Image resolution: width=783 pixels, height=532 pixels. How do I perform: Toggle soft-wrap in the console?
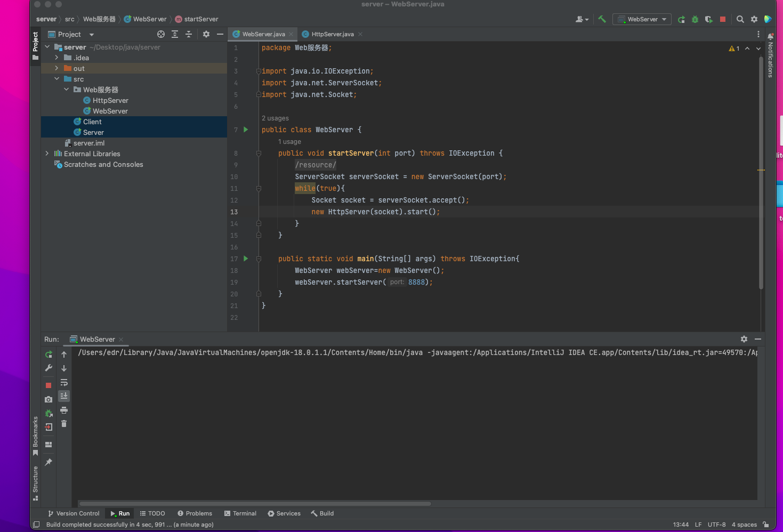(x=64, y=382)
